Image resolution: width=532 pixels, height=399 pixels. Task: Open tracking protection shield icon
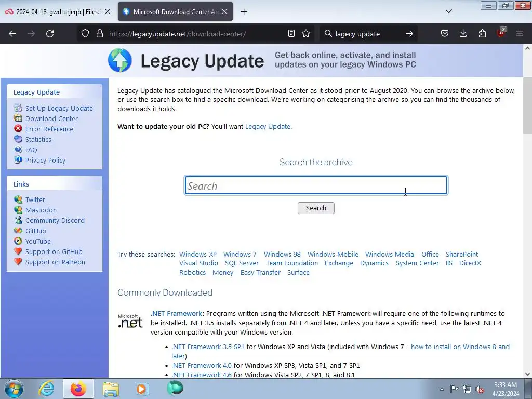(x=85, y=34)
